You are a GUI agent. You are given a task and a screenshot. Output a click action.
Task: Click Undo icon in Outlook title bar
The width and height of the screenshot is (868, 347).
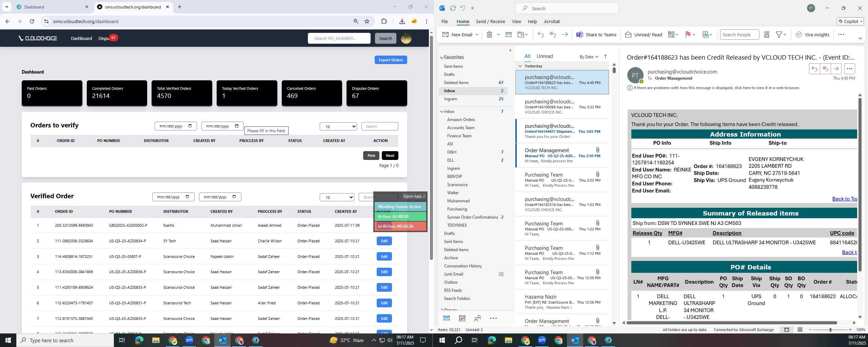coord(462,8)
